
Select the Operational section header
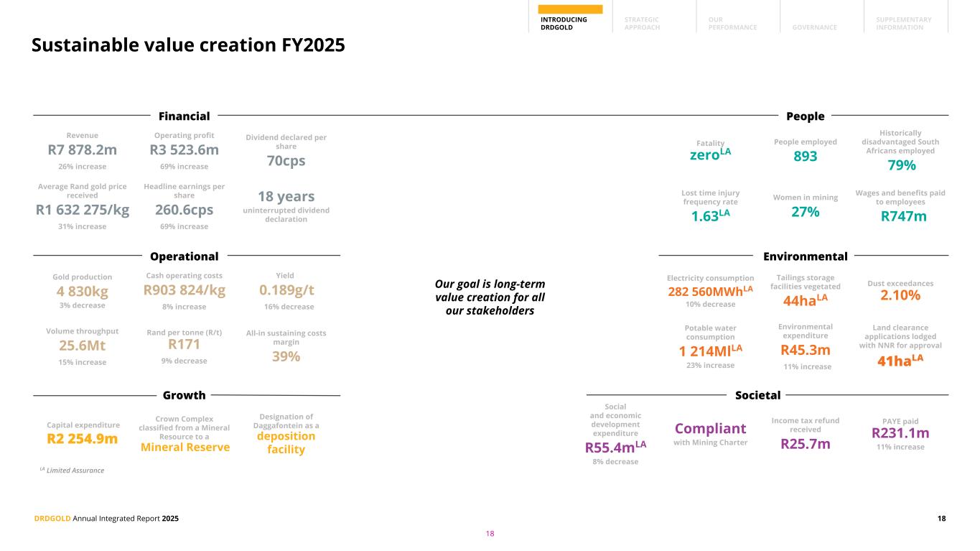point(184,256)
